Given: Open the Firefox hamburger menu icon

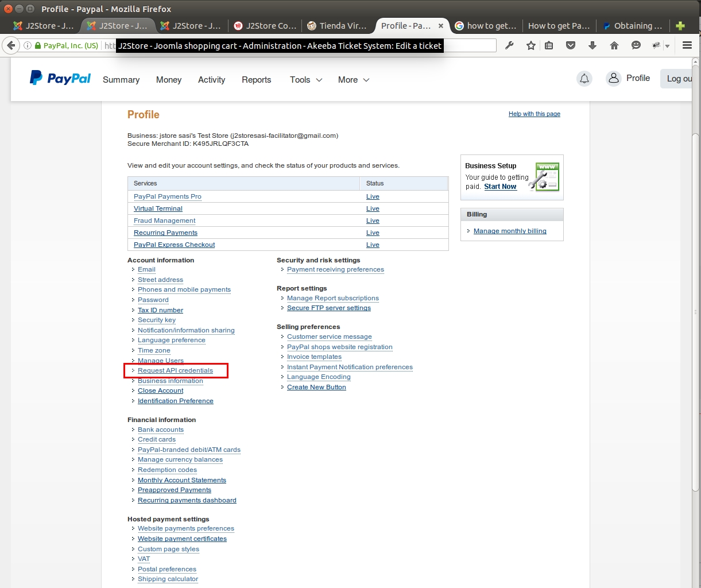Looking at the screenshot, I should click(687, 45).
